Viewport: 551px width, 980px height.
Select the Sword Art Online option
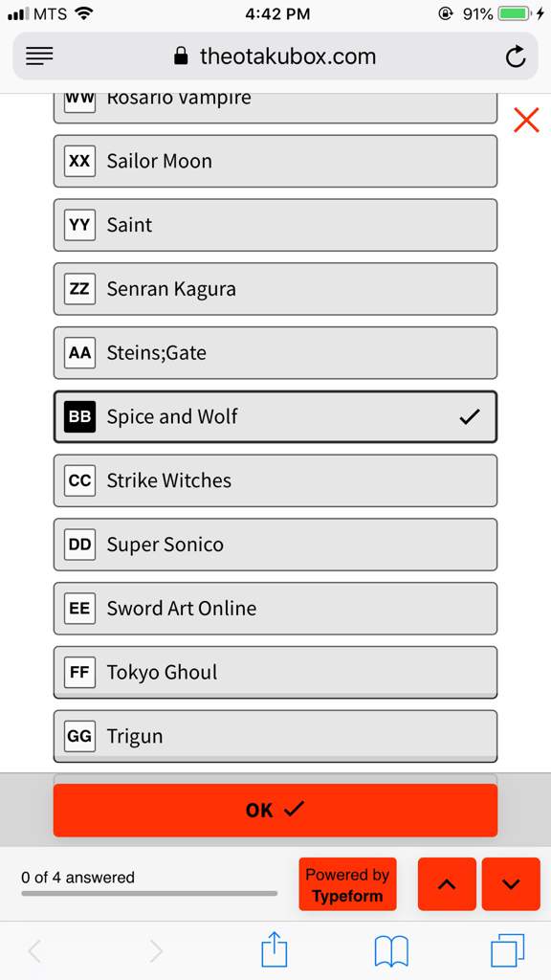click(275, 609)
